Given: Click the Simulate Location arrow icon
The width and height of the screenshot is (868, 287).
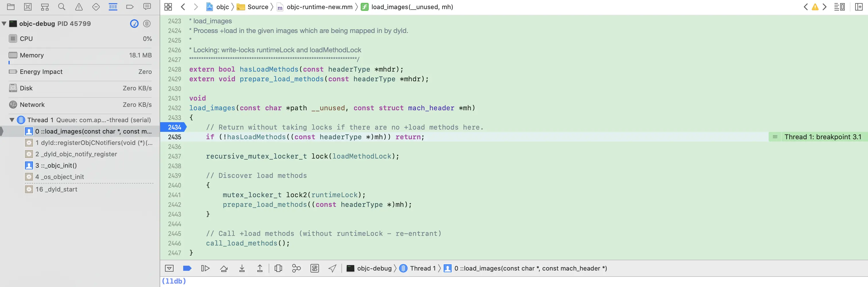Looking at the screenshot, I should [333, 268].
